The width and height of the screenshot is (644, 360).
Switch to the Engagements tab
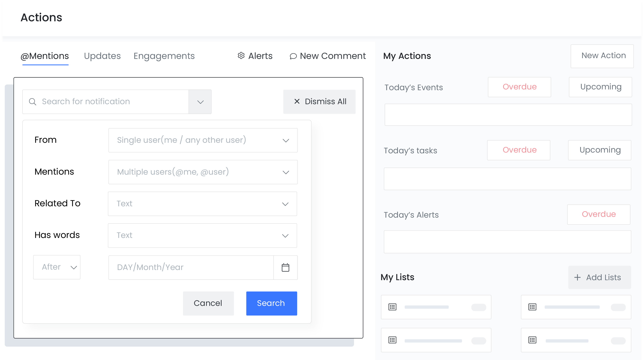[164, 56]
